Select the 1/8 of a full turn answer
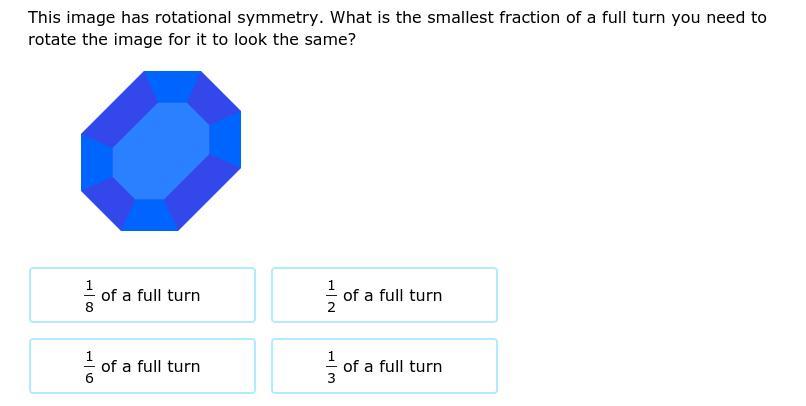This screenshot has height=406, width=806. (x=142, y=295)
